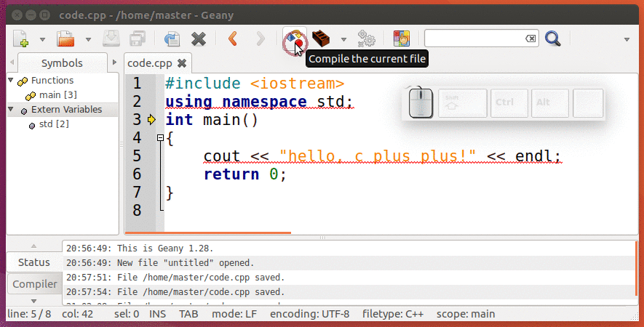Click line number 5 in margin
The height and width of the screenshot is (327, 644).
point(137,156)
